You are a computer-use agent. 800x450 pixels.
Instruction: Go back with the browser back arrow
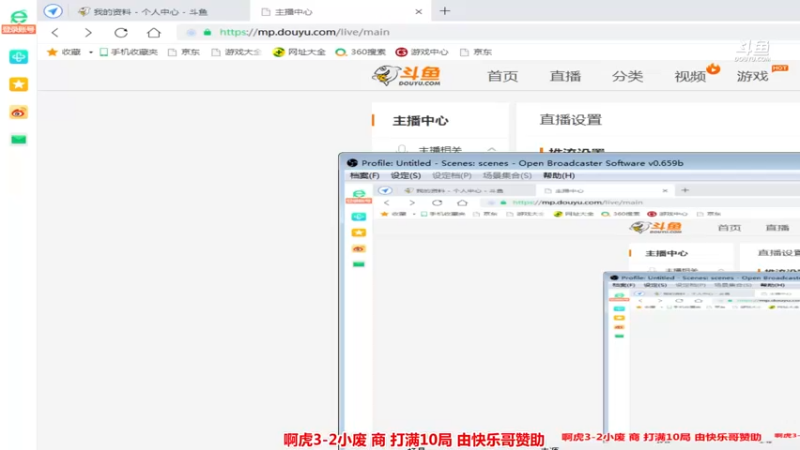click(55, 33)
